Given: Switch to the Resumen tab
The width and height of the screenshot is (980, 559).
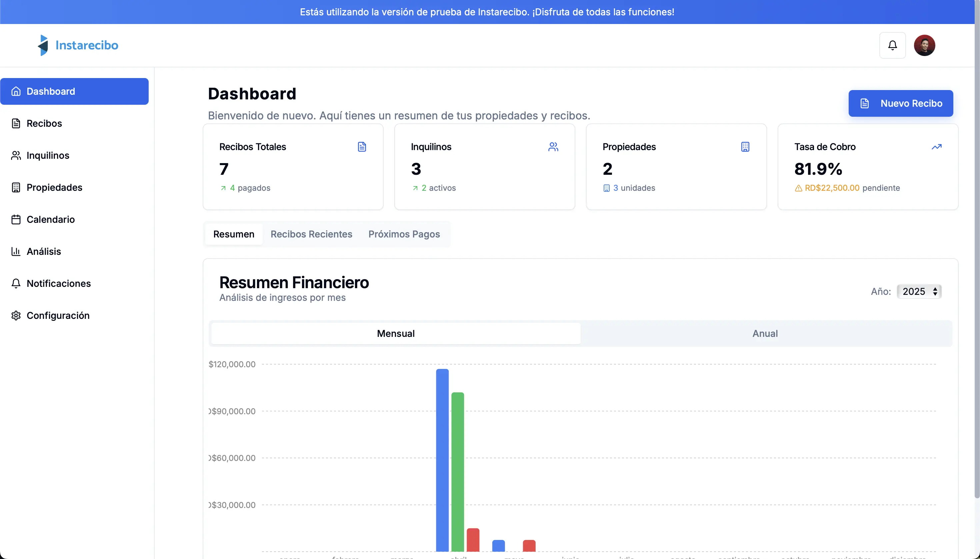Looking at the screenshot, I should coord(234,234).
